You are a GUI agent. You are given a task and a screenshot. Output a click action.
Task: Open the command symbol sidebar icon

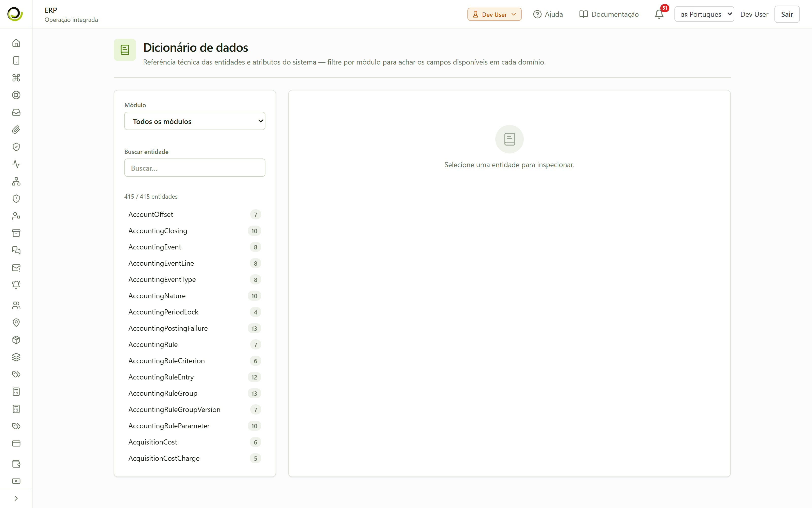(x=16, y=78)
